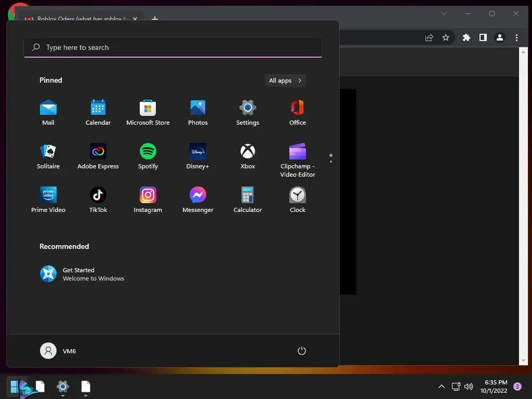This screenshot has width=532, height=399.
Task: Click the Type here to search box
Action: coord(172,47)
